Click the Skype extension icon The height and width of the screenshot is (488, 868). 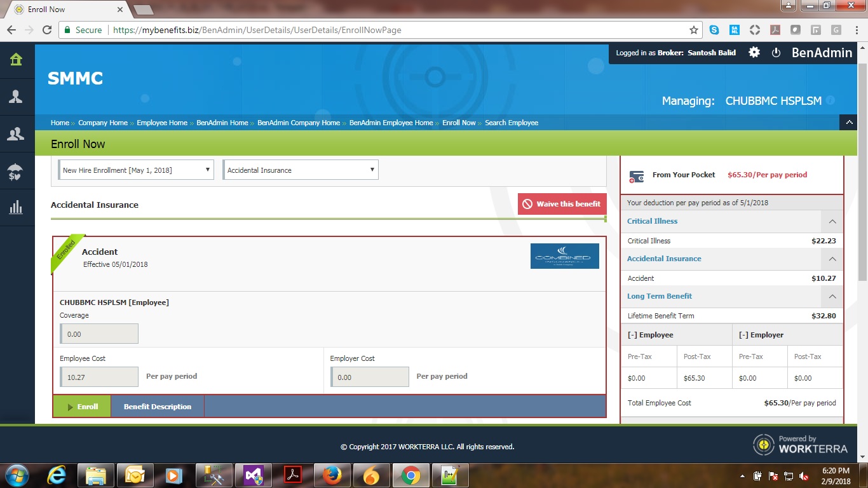[715, 30]
